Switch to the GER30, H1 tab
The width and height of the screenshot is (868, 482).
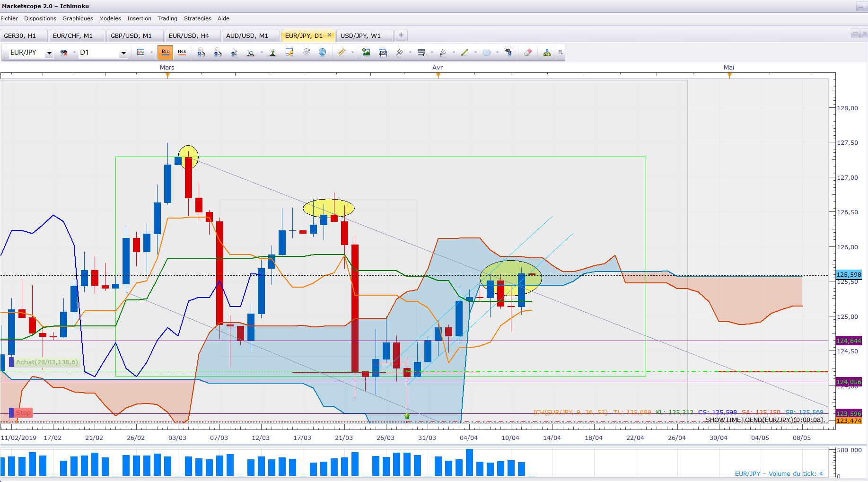(x=23, y=35)
